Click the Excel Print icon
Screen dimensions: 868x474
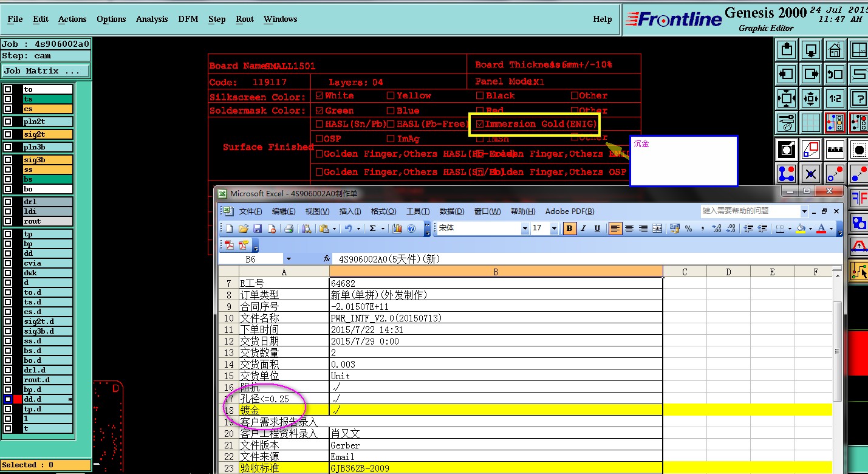[289, 228]
